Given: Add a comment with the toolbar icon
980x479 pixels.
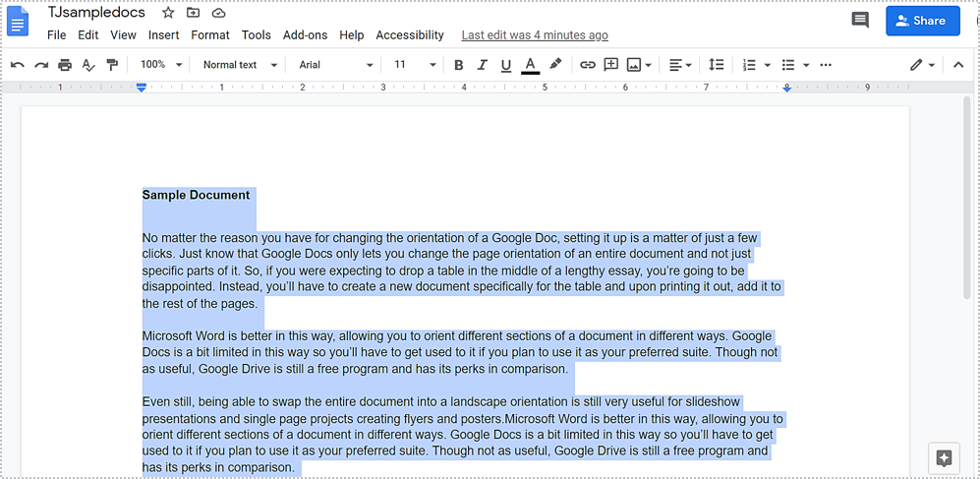Looking at the screenshot, I should coord(610,64).
